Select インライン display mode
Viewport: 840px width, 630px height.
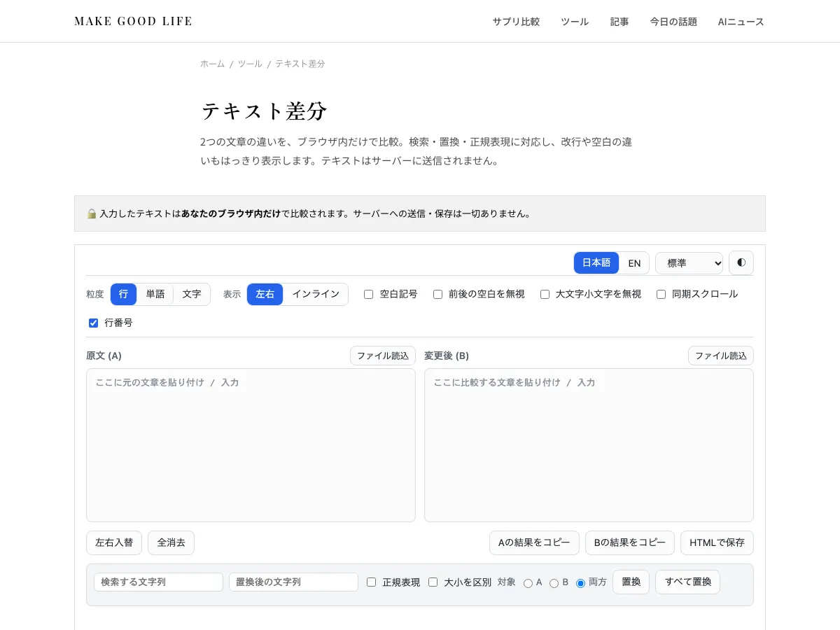316,294
